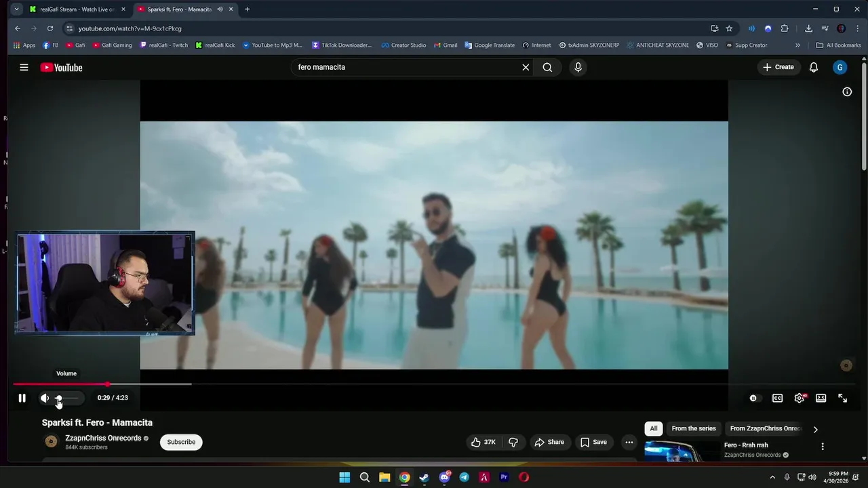868x488 pixels.
Task: Open Windows Start menu
Action: tap(344, 477)
